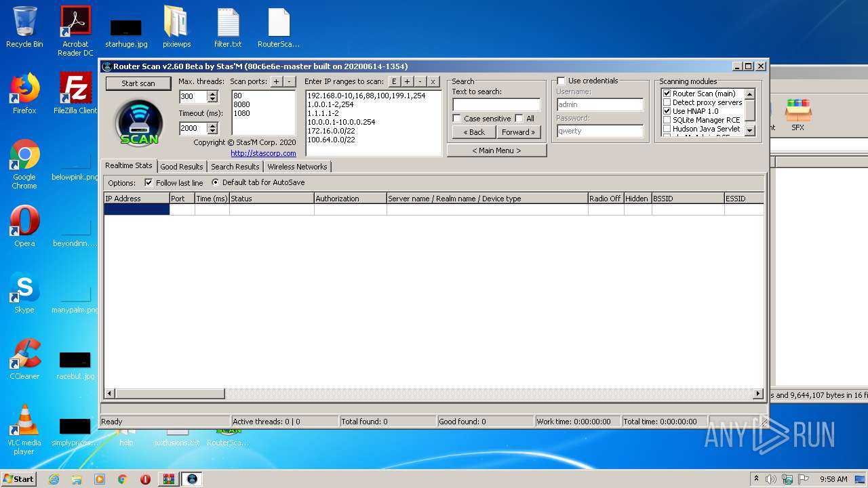Toggle the All search checkbox
The width and height of the screenshot is (868, 488).
(x=519, y=119)
